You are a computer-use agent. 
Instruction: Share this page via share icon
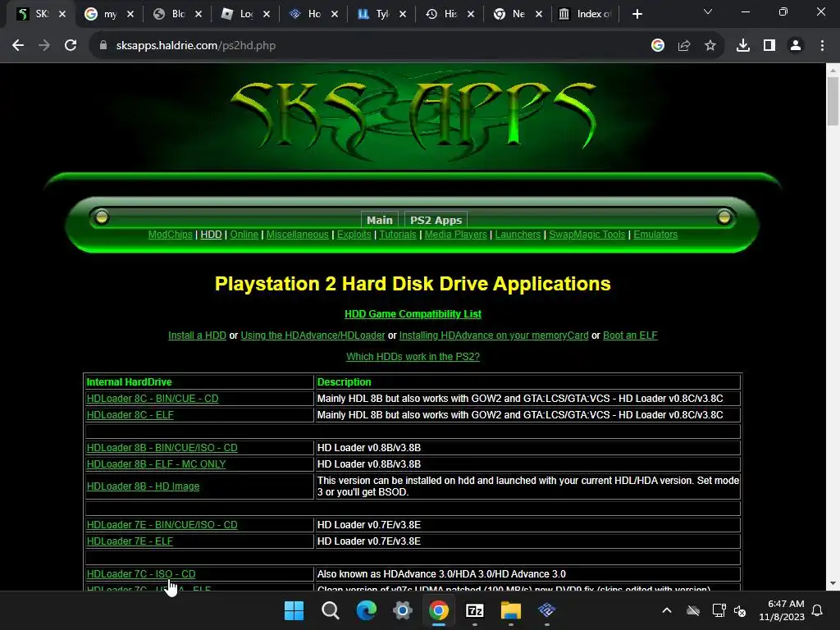click(684, 46)
